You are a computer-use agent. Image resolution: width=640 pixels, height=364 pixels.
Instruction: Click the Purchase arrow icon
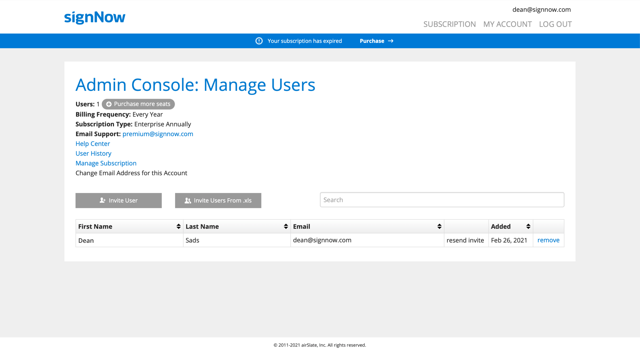tap(391, 41)
